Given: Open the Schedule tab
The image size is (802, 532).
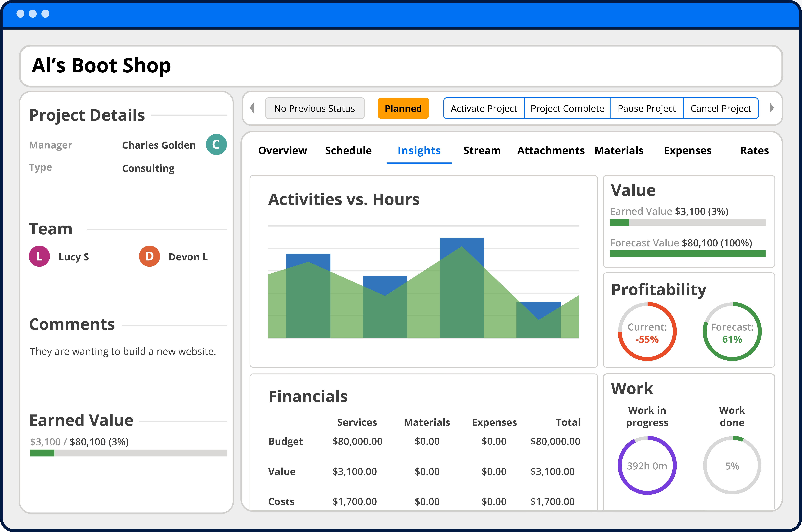Looking at the screenshot, I should [348, 150].
